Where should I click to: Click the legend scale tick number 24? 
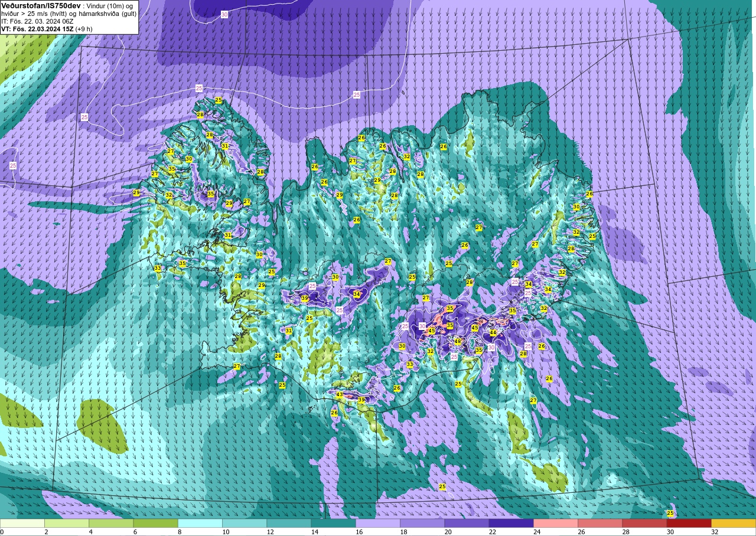(536, 532)
